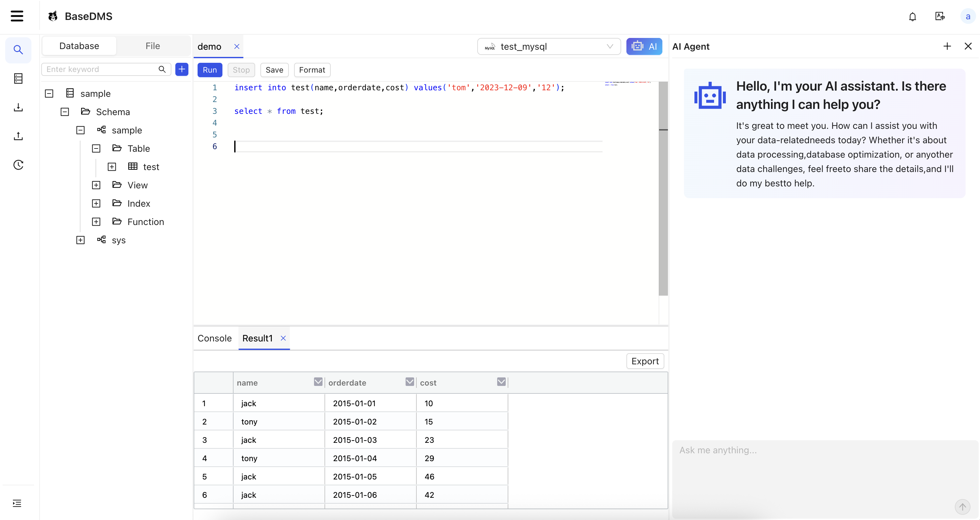Image resolution: width=980 pixels, height=520 pixels.
Task: Open the hamburger main menu
Action: pos(17,16)
